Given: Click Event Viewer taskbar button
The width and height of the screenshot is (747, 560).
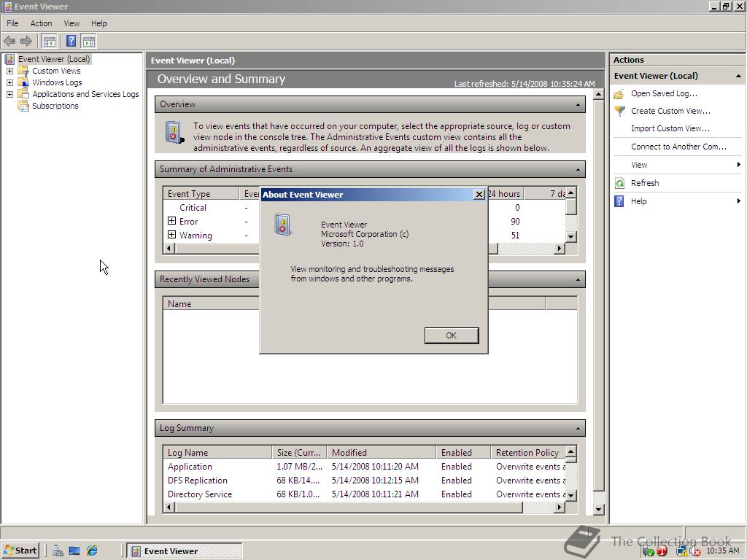Looking at the screenshot, I should coord(185,551).
